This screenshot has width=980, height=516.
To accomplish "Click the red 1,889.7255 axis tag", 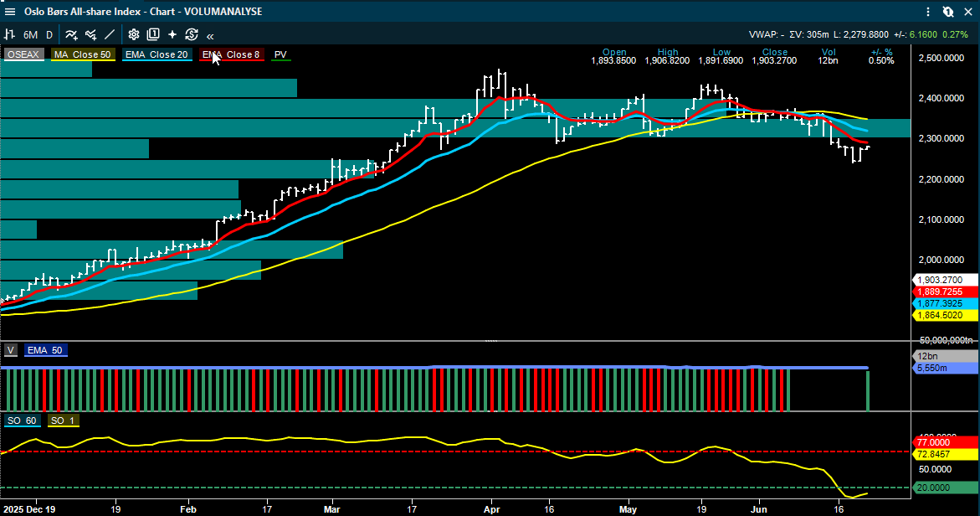I will [944, 292].
